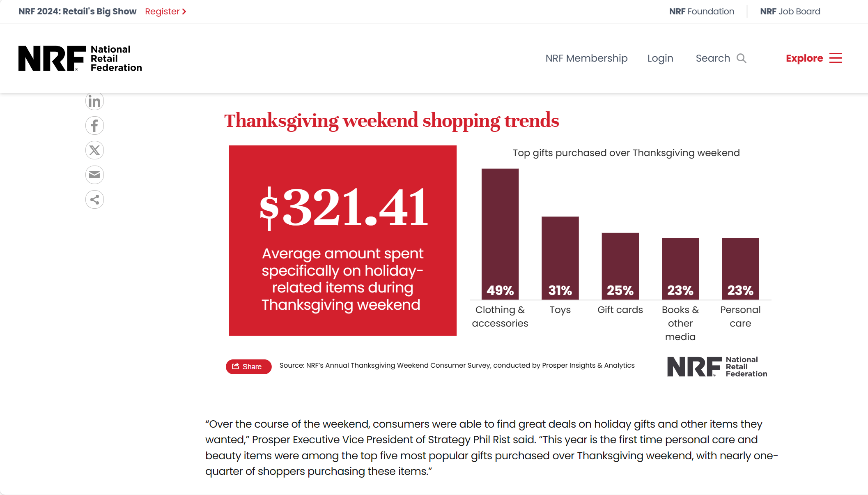
Task: Open generic share icon in sidebar
Action: tap(94, 200)
